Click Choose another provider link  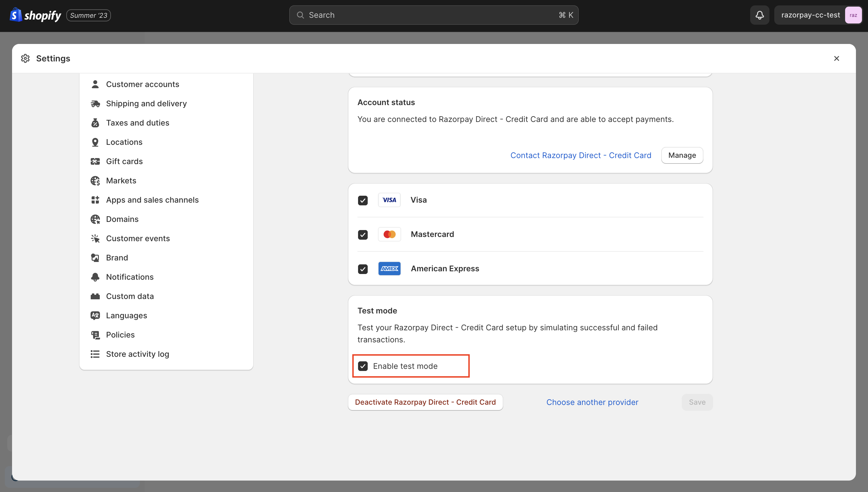click(x=592, y=402)
